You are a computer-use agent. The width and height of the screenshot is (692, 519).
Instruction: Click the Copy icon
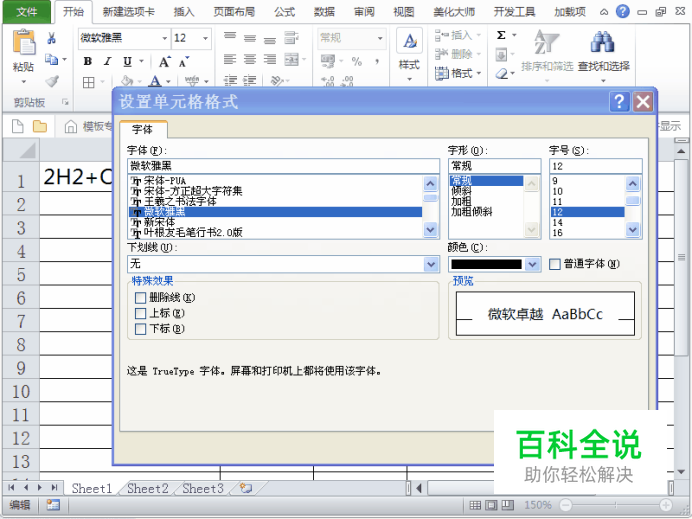pos(52,59)
